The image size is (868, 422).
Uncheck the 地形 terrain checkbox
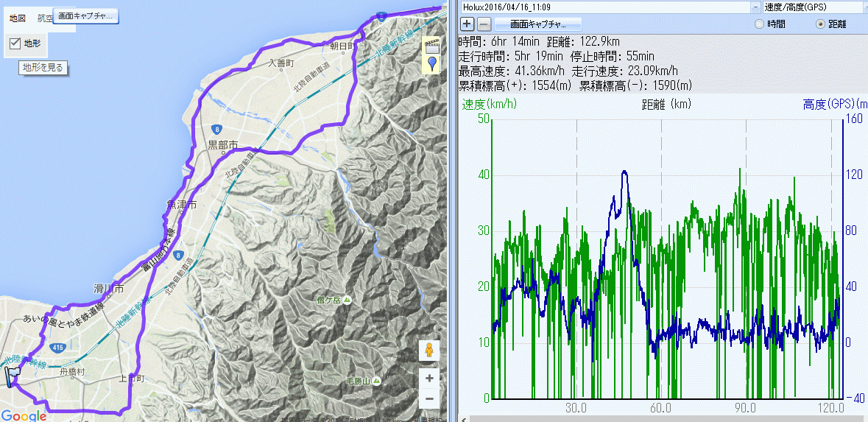click(15, 43)
